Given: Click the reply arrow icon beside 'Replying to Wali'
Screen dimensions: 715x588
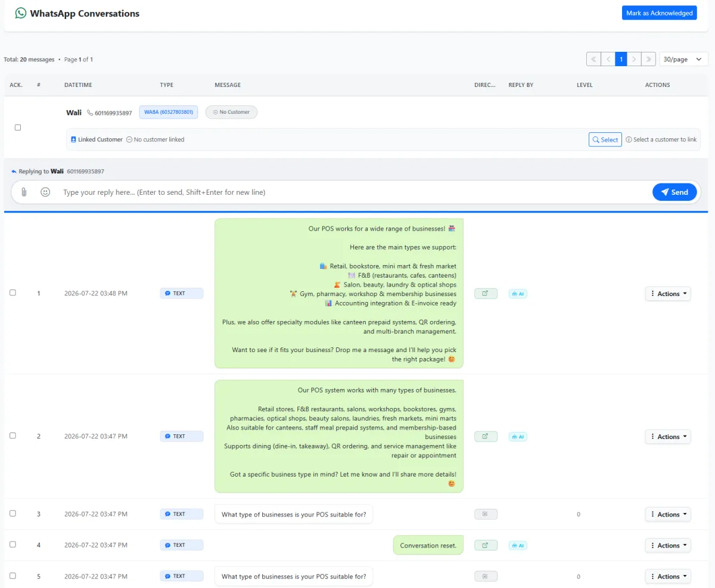Looking at the screenshot, I should point(14,172).
